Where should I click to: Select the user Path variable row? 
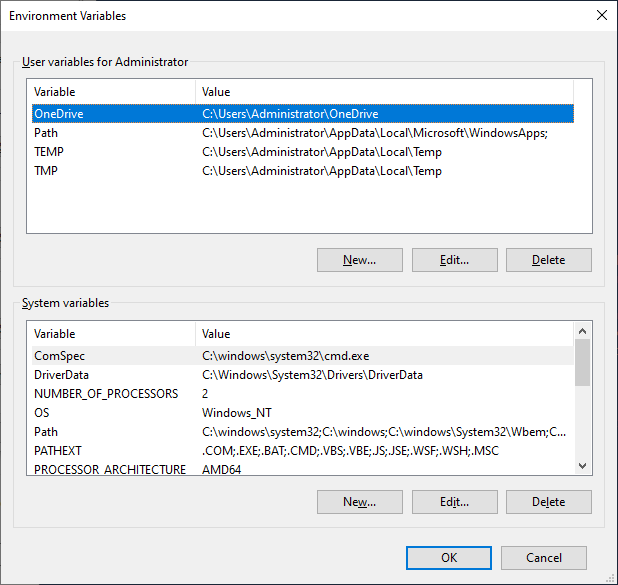[303, 133]
